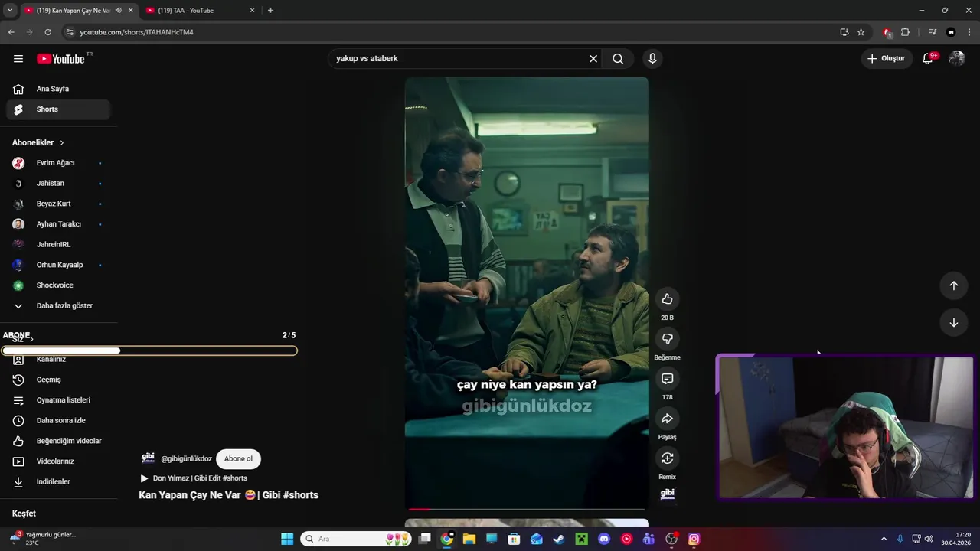Open the media controls toolbar icon
The height and width of the screenshot is (551, 980).
[932, 32]
